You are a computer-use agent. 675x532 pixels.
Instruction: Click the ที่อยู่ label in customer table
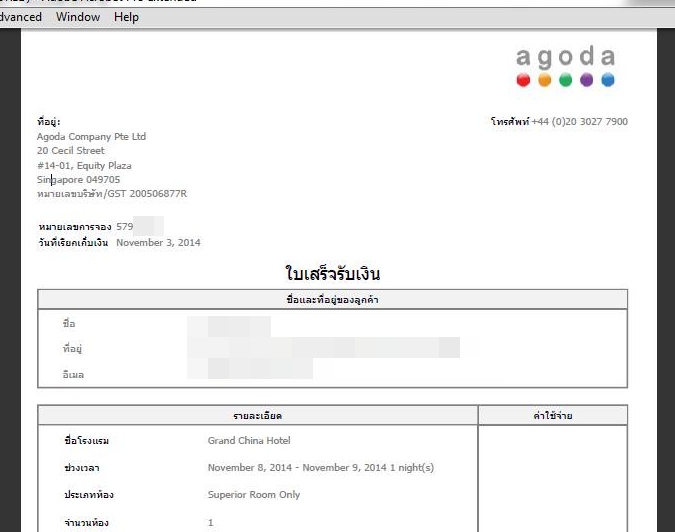pos(72,348)
